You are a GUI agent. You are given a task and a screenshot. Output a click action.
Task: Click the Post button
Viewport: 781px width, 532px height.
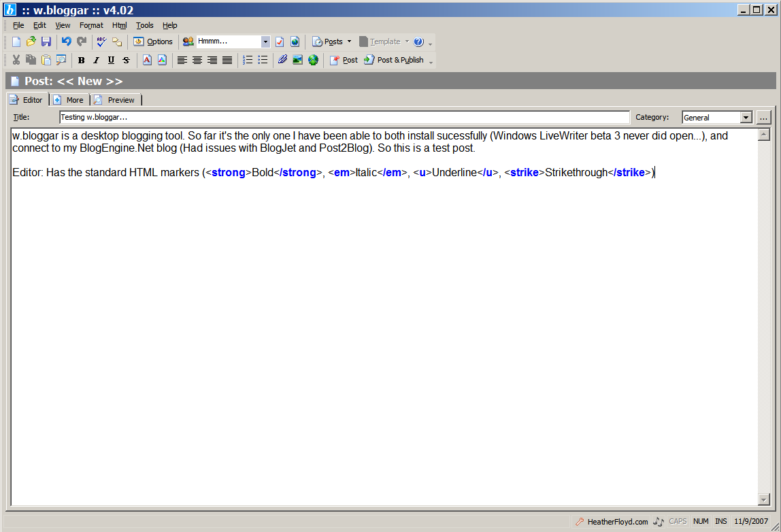click(x=344, y=61)
